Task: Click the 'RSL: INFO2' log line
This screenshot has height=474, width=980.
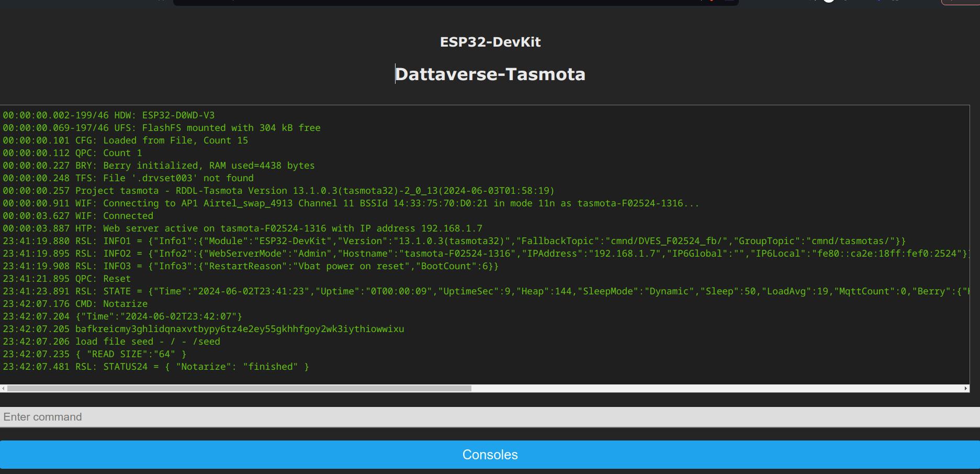Action: (486, 253)
